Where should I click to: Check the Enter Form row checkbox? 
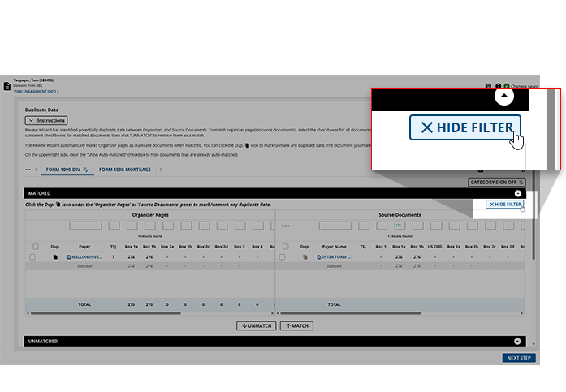[x=282, y=257]
